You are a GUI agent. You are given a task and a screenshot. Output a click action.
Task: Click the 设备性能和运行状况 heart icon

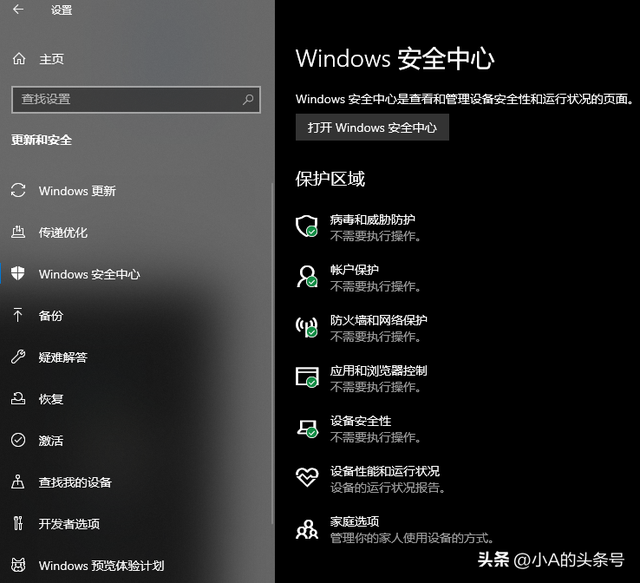(x=307, y=477)
